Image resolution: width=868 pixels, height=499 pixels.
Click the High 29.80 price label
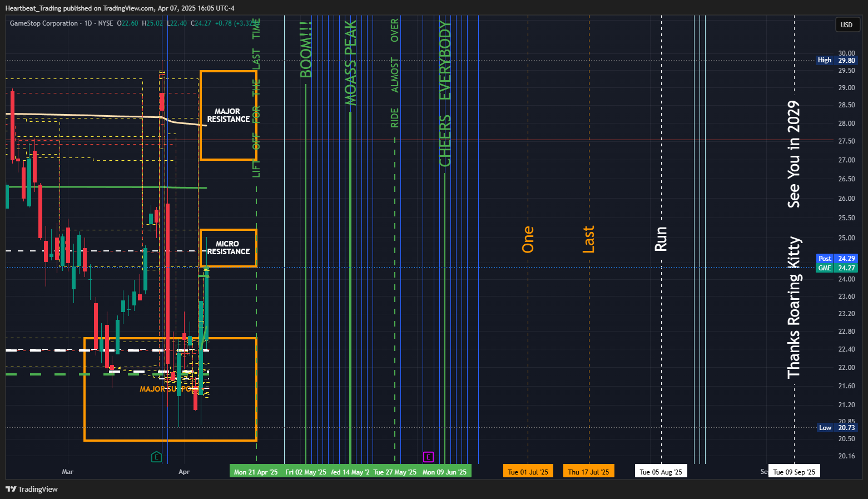pyautogui.click(x=836, y=60)
